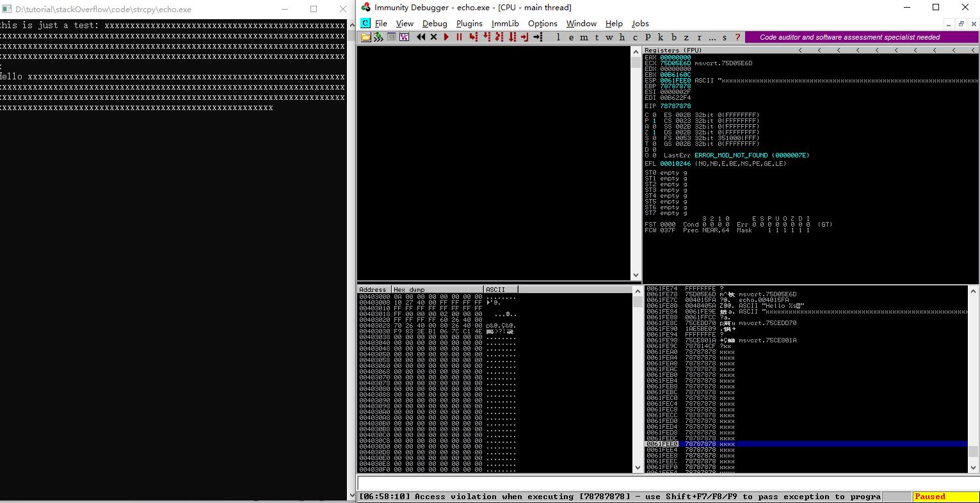The width and height of the screenshot is (980, 503).
Task: Click the purple graph toolbar icon
Action: (x=404, y=37)
